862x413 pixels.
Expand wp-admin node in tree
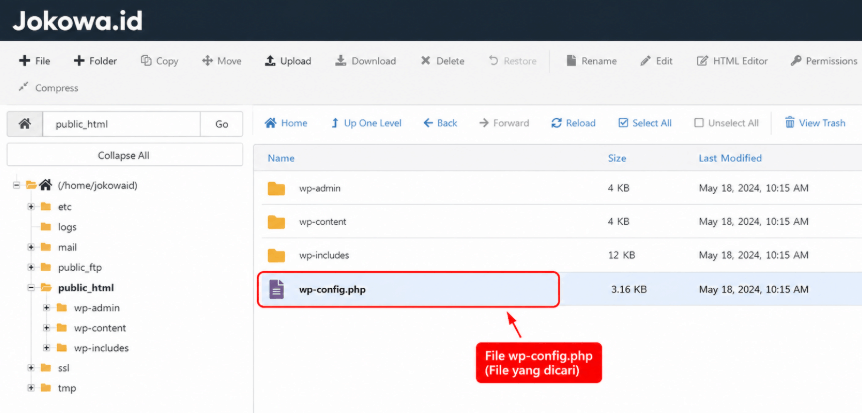[x=47, y=308]
